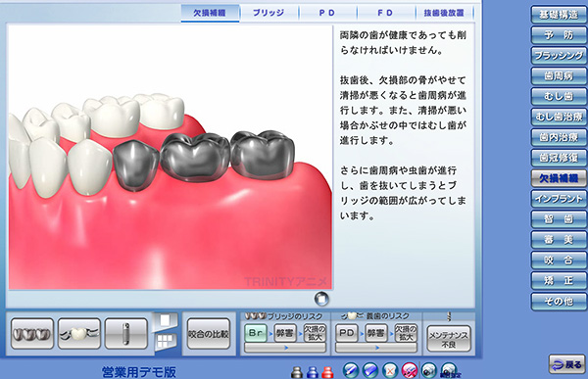Select the pen drawing tool
The height and width of the screenshot is (379, 588).
click(x=351, y=371)
